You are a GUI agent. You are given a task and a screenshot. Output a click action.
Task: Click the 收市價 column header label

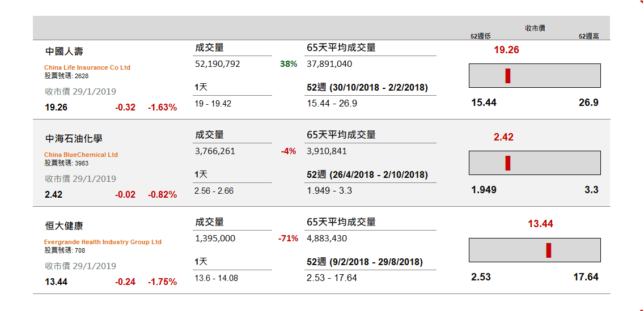click(x=535, y=28)
